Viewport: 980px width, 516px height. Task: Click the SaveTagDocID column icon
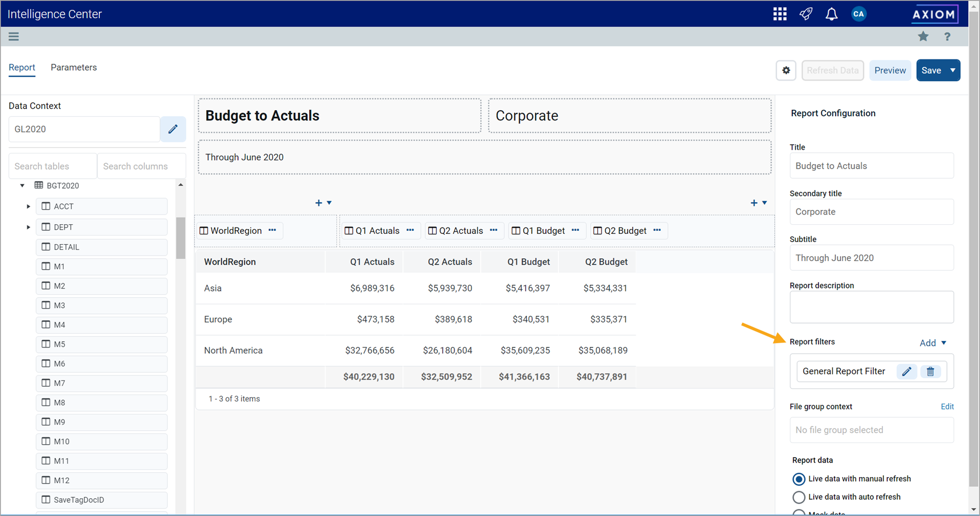[x=46, y=500]
